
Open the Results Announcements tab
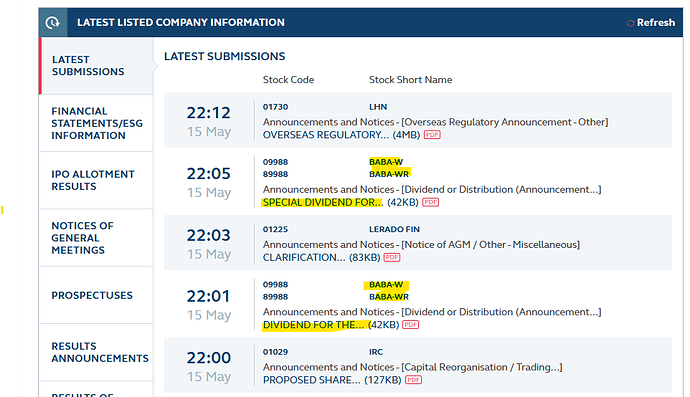(96, 352)
